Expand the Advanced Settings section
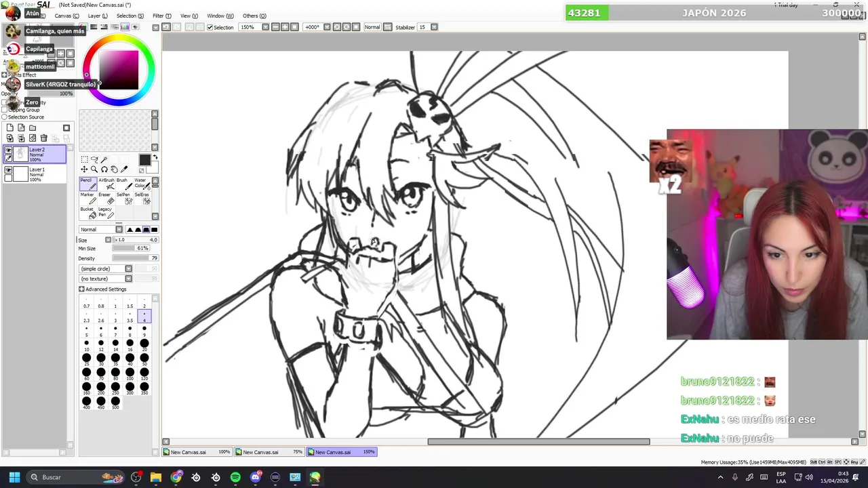The image size is (868, 488). tap(81, 289)
